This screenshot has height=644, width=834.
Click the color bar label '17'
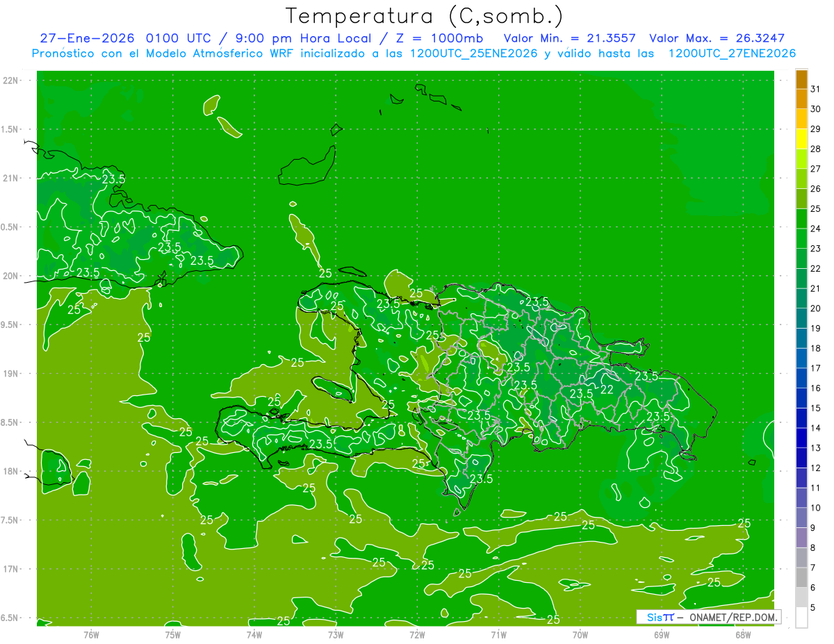coord(816,368)
